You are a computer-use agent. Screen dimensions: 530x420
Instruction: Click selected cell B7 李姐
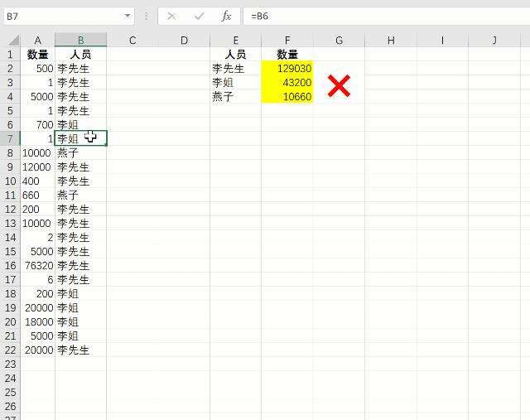81,138
